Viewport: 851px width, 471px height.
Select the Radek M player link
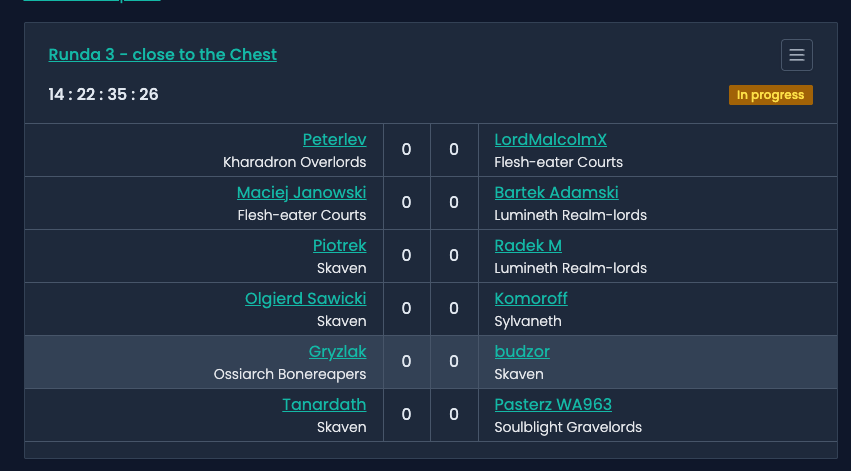click(x=528, y=245)
